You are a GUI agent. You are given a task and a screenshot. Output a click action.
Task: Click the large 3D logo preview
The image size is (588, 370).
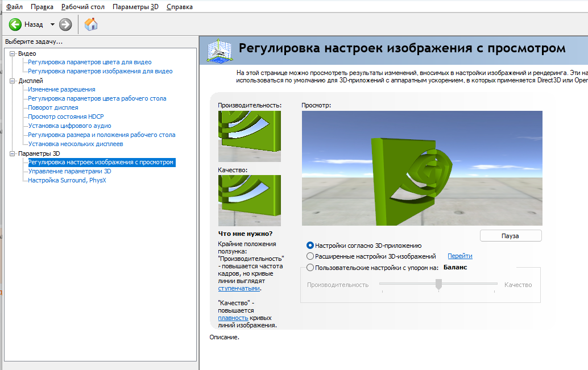click(x=422, y=168)
